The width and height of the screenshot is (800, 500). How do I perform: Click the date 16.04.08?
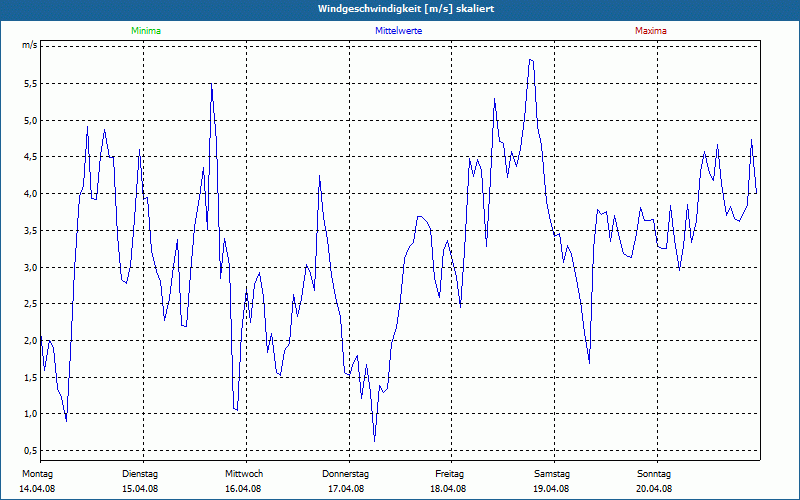(243, 489)
